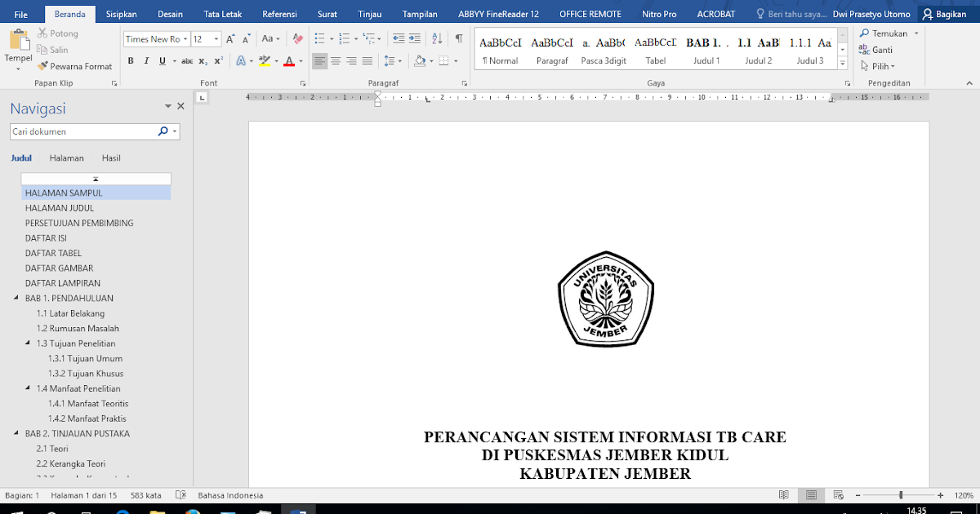Click the search magnifier in Navigasi
The image size is (980, 514).
point(163,131)
